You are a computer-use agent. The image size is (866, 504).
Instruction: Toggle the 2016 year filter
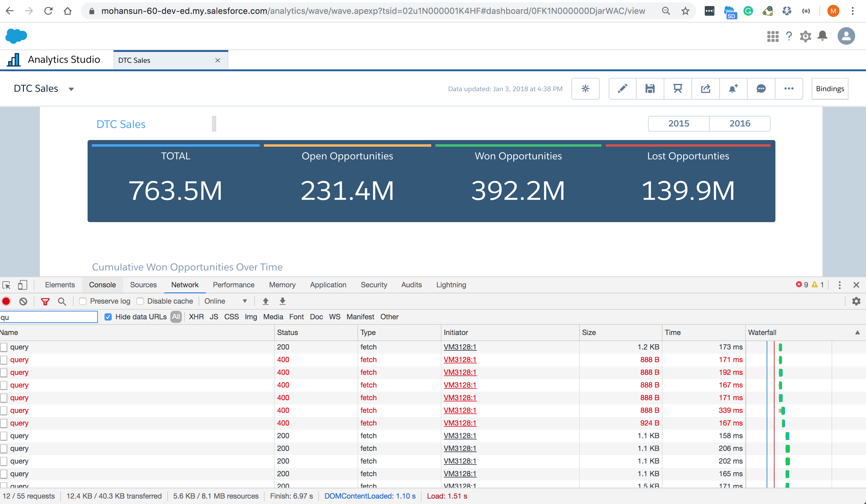point(740,123)
